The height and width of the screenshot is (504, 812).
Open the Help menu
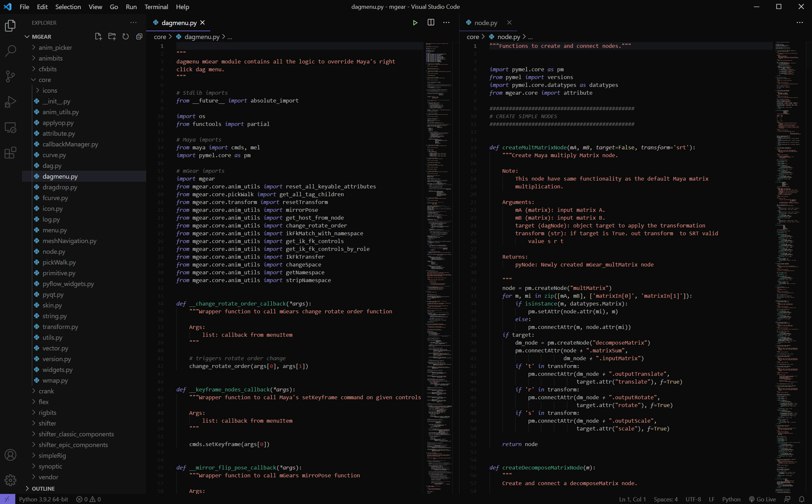(182, 7)
